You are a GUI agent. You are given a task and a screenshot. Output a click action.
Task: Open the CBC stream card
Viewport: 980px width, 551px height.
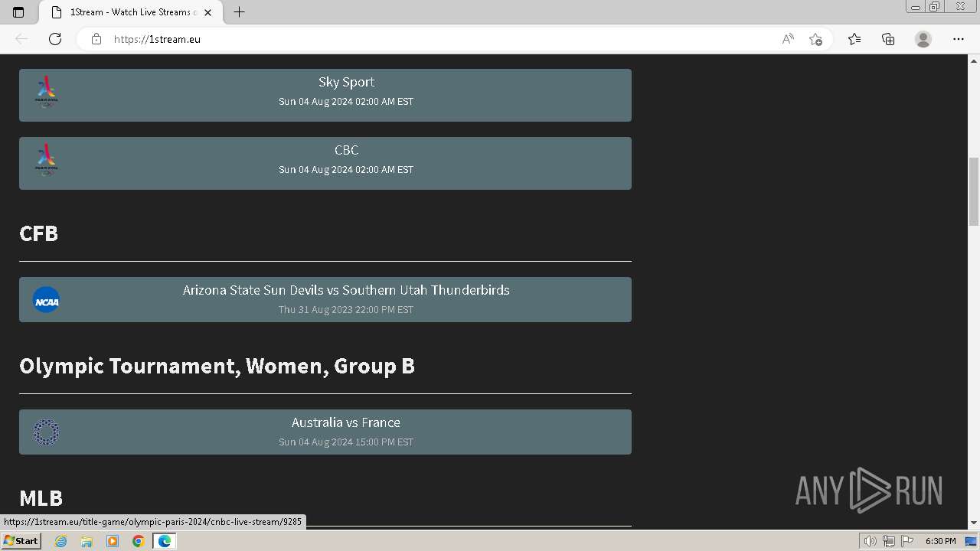(x=325, y=163)
